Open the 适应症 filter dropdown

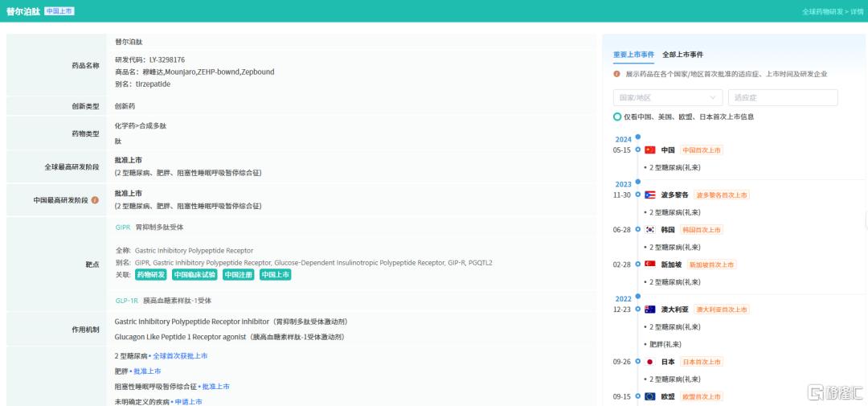[783, 97]
